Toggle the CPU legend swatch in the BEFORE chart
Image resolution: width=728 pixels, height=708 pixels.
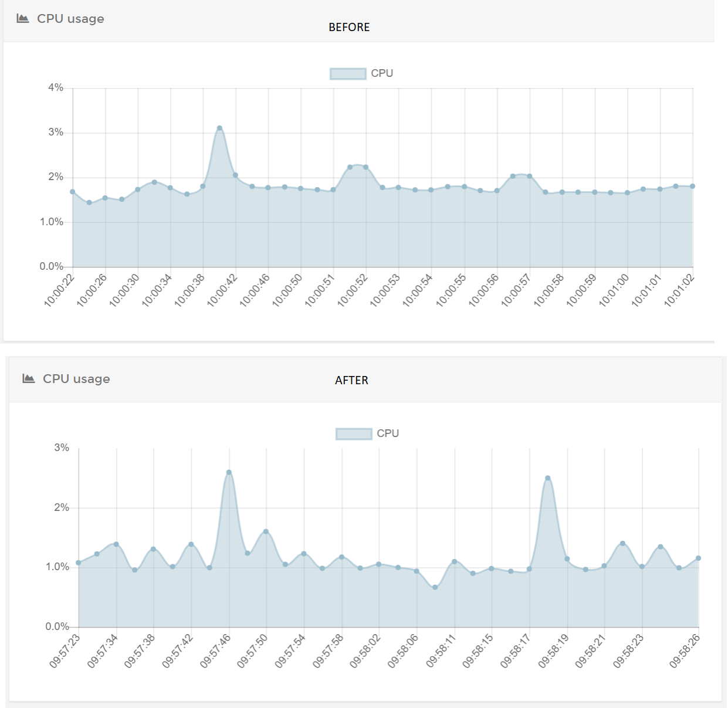coord(348,73)
